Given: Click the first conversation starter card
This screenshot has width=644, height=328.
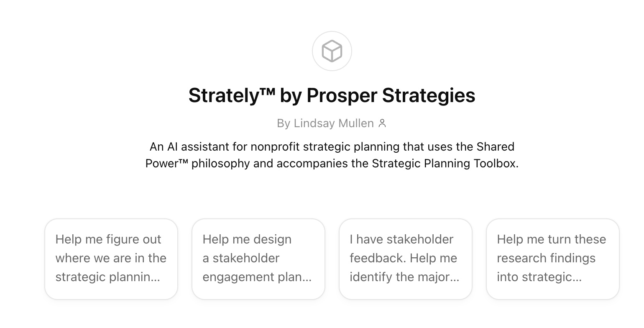Looking at the screenshot, I should [111, 259].
